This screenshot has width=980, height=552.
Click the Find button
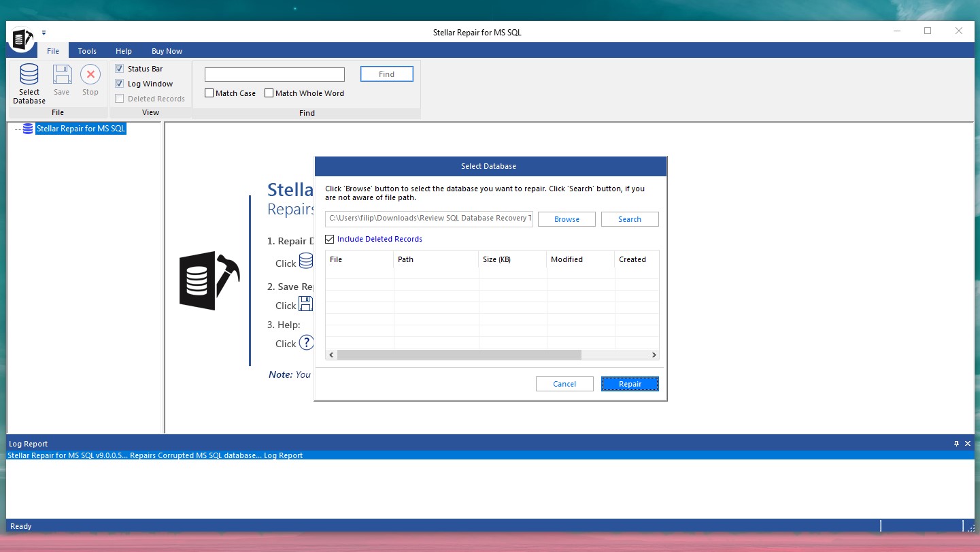387,74
